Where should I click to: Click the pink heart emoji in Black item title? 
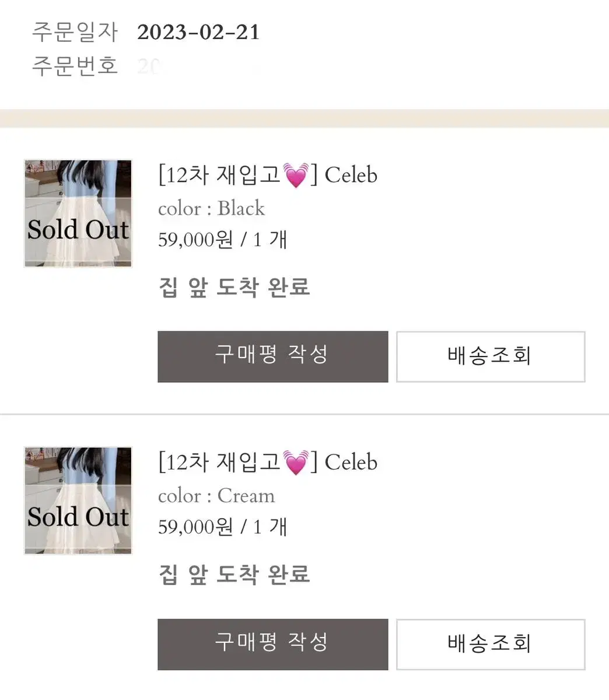[x=296, y=175]
